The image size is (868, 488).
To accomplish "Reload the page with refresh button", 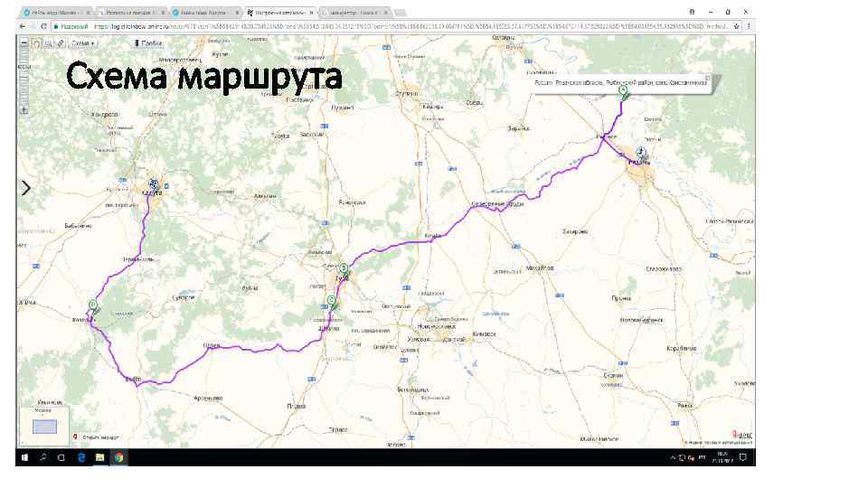I will 43,26.
